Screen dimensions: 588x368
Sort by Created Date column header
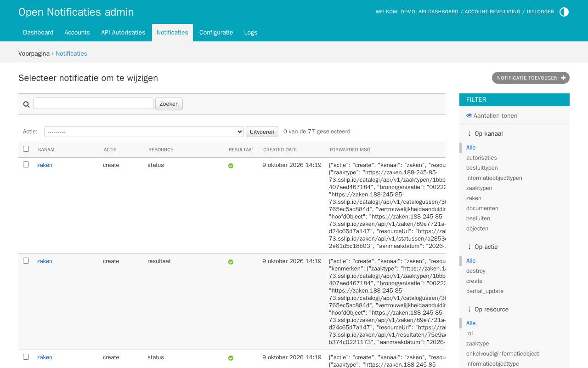pos(280,149)
